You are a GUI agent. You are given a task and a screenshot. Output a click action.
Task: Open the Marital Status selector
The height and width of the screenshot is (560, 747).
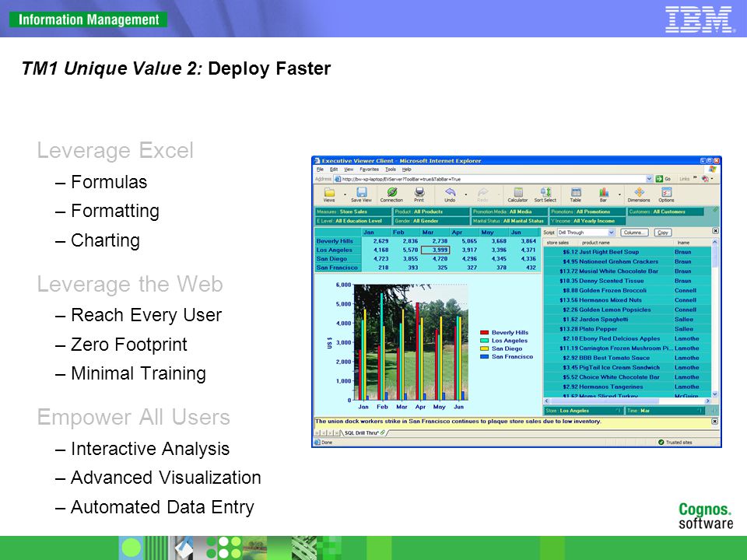(x=509, y=221)
